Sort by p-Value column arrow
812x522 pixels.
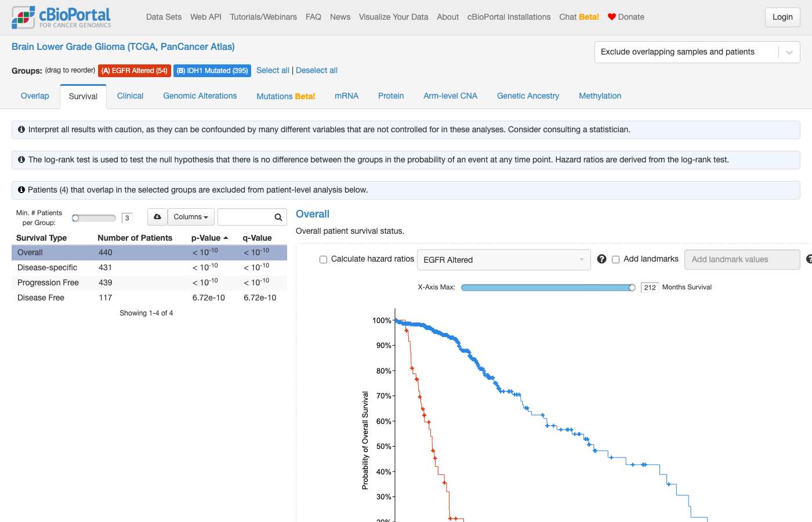tap(226, 238)
